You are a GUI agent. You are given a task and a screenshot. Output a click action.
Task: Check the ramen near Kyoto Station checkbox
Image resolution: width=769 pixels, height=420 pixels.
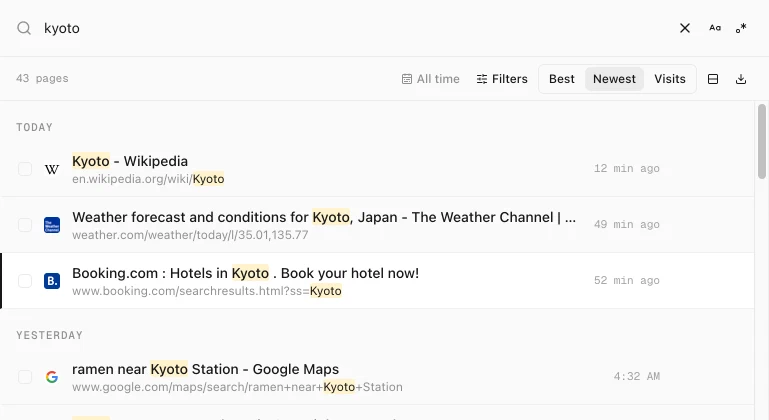[25, 377]
